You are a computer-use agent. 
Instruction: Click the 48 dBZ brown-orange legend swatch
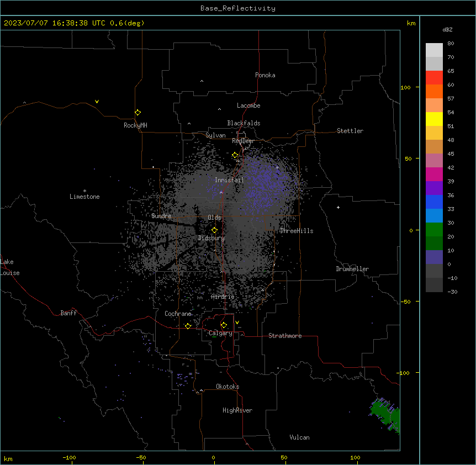(x=434, y=146)
